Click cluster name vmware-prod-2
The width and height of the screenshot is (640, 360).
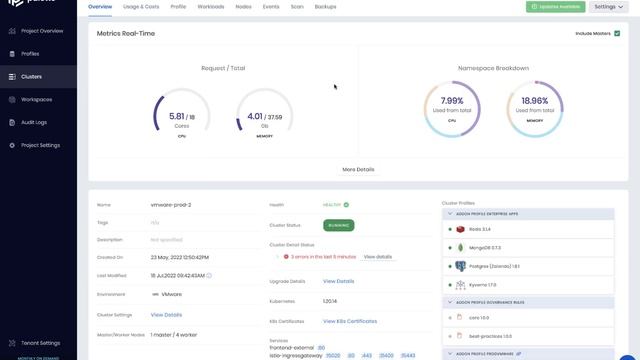click(x=171, y=205)
